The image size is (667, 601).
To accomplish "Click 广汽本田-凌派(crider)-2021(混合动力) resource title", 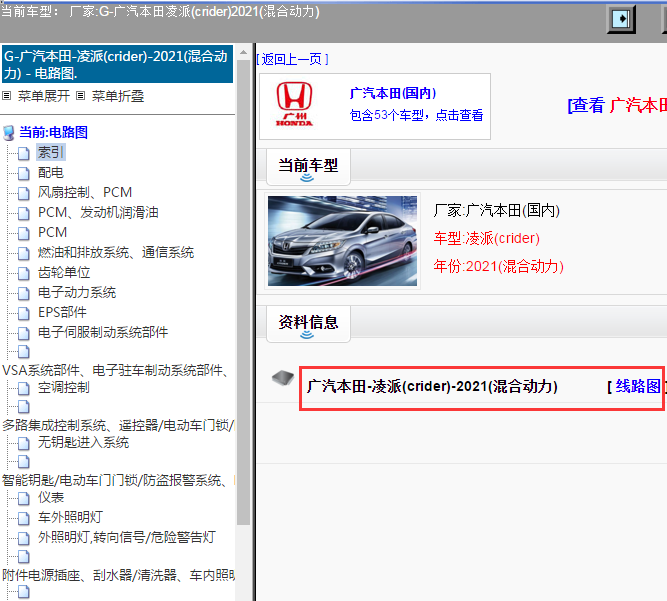I will (x=432, y=386).
